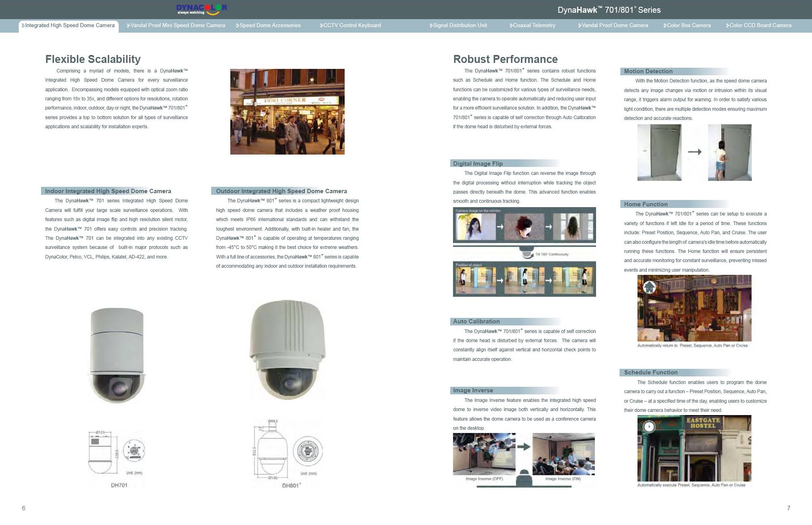This screenshot has width=812, height=525.
Task: Click the woman at door photo
Action: point(730,153)
